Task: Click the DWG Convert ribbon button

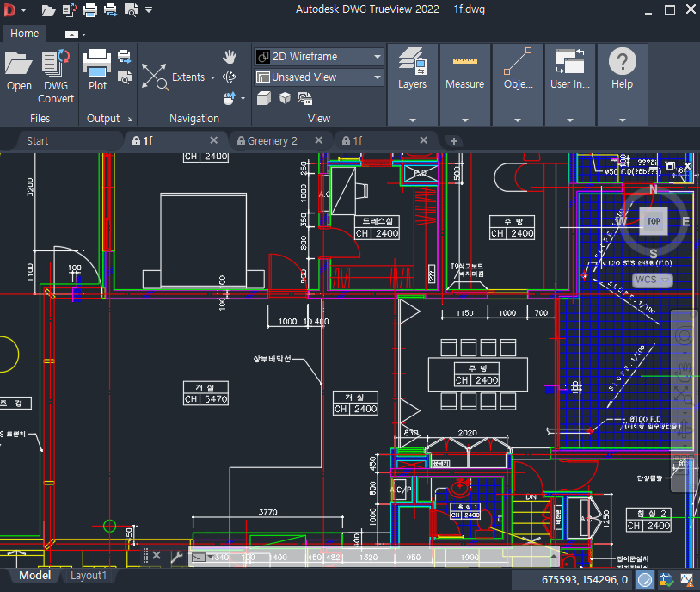Action: tap(56, 77)
